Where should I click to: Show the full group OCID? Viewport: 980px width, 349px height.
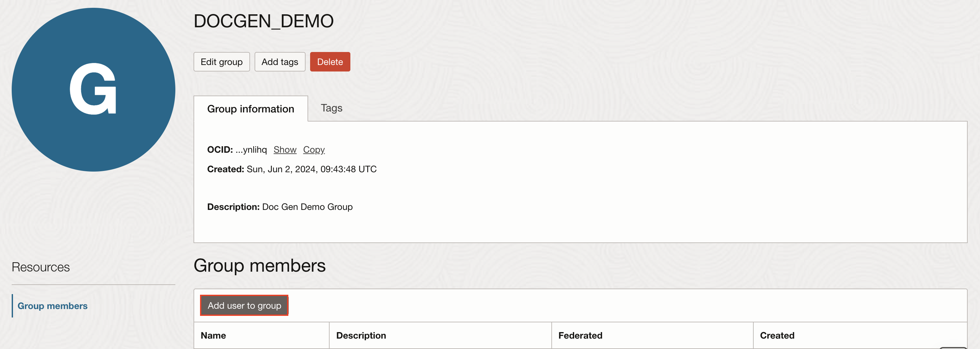284,149
